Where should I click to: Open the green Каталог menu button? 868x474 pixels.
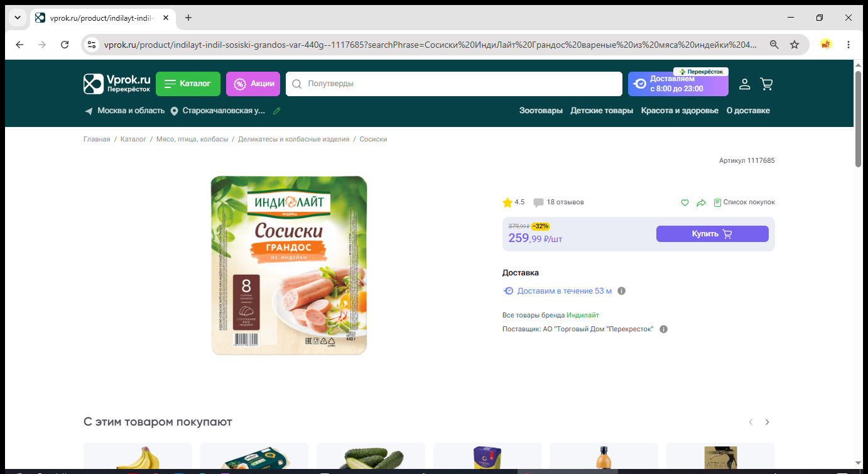(x=188, y=84)
